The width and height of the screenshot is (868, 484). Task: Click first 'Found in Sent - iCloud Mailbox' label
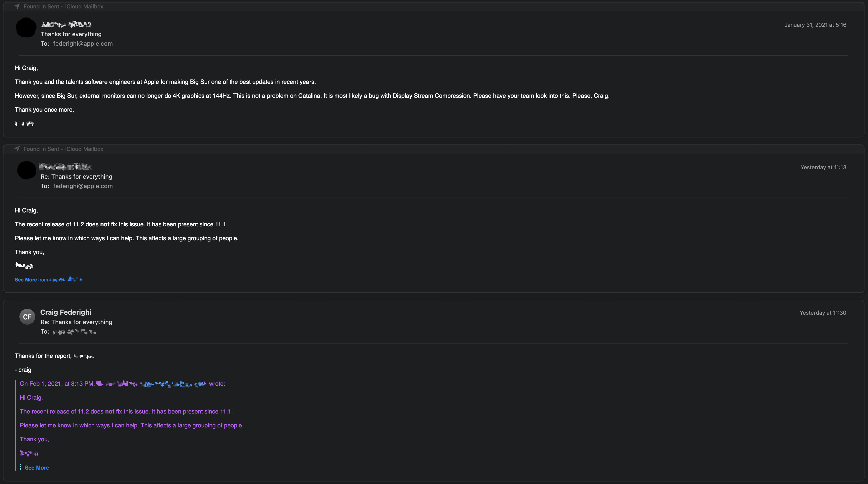click(x=63, y=6)
